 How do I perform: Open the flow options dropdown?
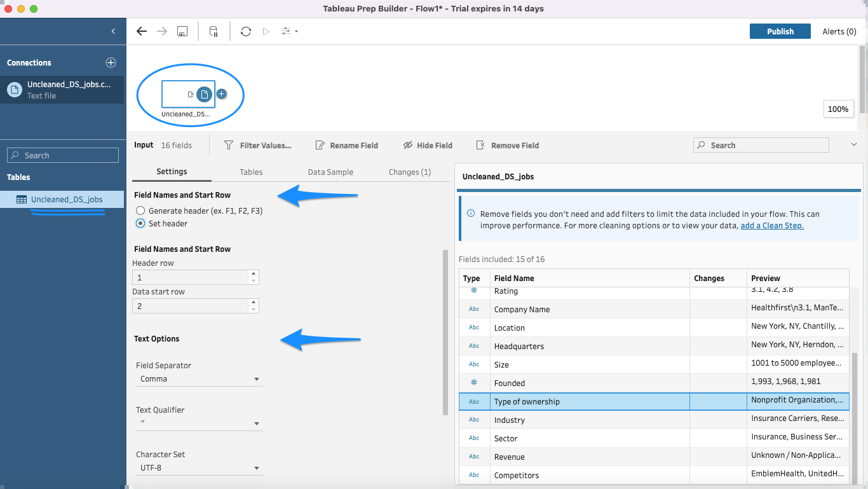click(x=290, y=31)
